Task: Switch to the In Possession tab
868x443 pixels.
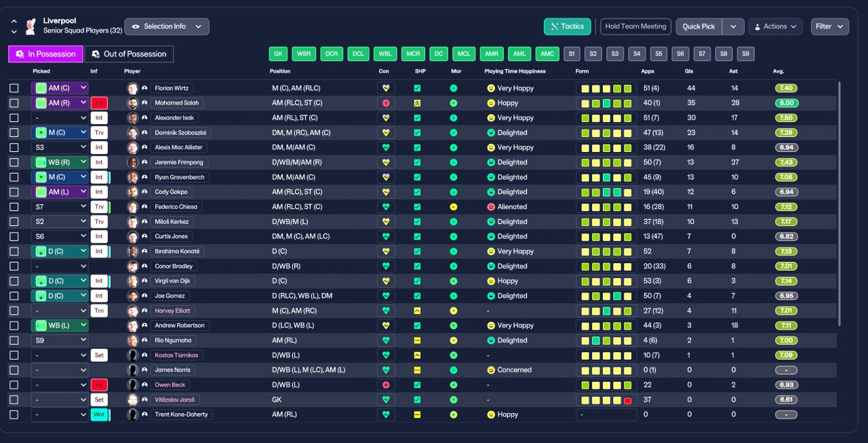Action: coord(45,54)
